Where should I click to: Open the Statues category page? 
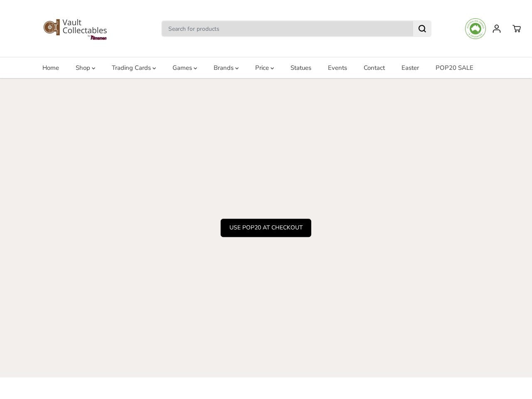pos(300,68)
